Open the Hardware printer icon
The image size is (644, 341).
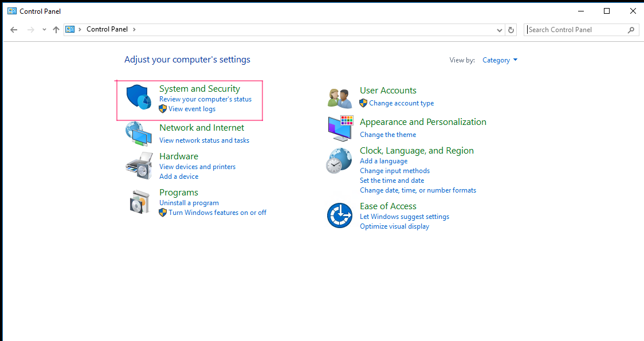coord(139,166)
